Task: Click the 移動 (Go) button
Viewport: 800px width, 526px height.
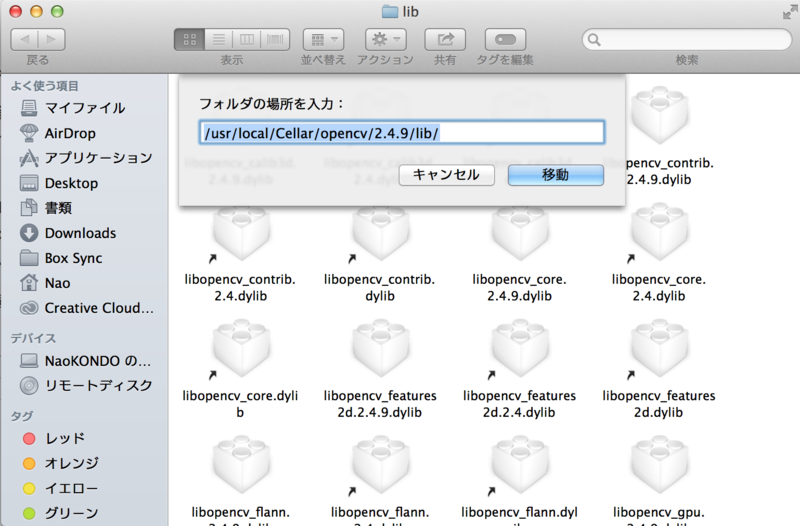Action: [x=556, y=175]
